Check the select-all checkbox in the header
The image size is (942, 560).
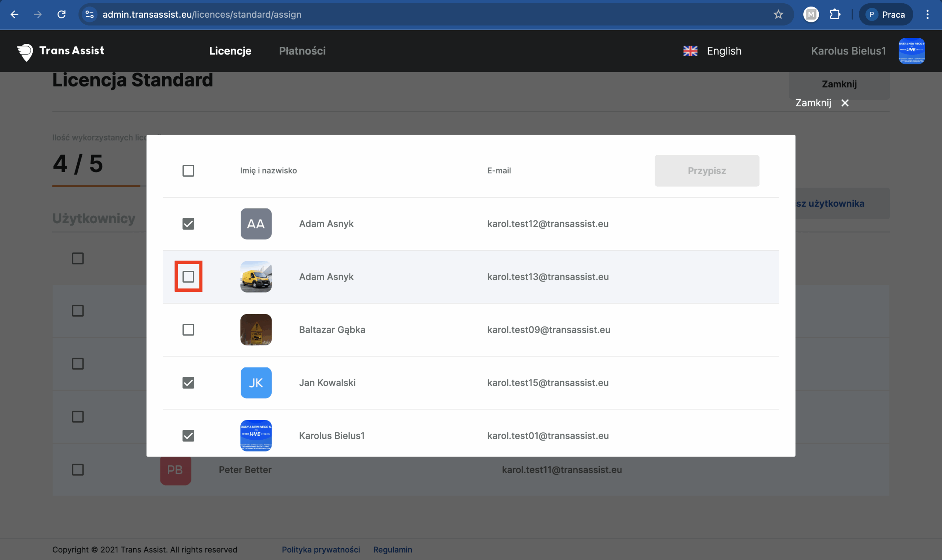188,171
